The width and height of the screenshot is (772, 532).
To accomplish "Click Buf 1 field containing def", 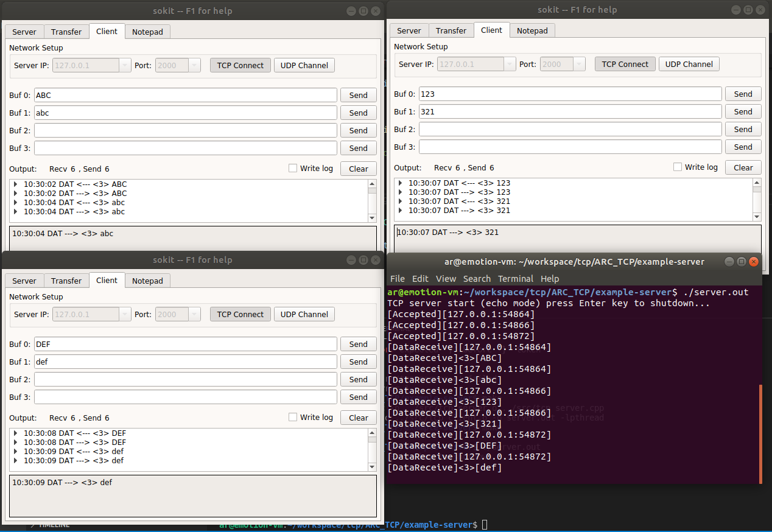I will (x=186, y=362).
